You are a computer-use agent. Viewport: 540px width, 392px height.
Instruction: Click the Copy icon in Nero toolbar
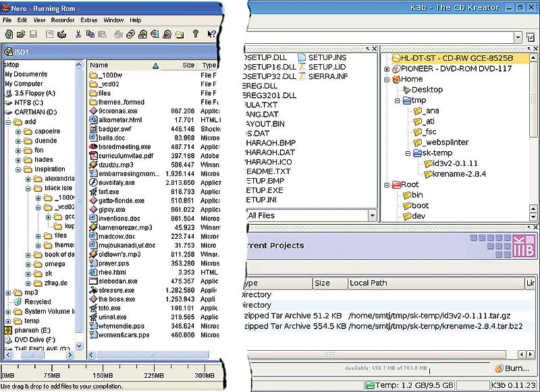coord(90,34)
